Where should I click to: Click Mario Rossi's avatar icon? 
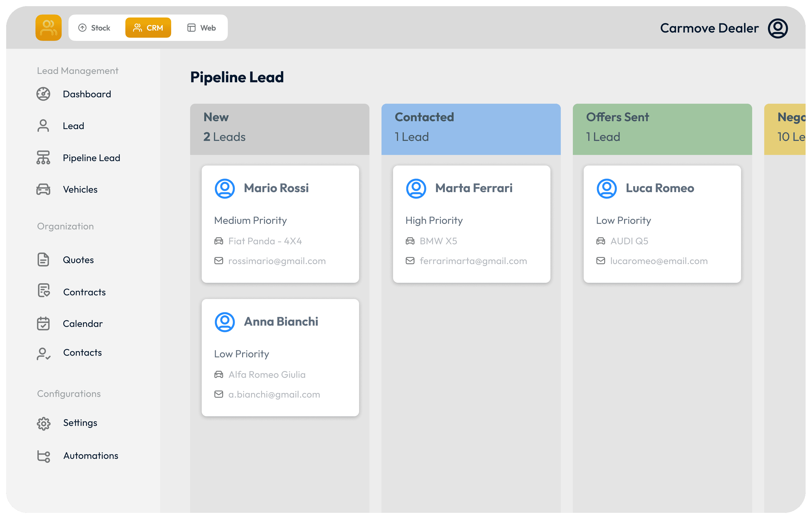click(225, 188)
